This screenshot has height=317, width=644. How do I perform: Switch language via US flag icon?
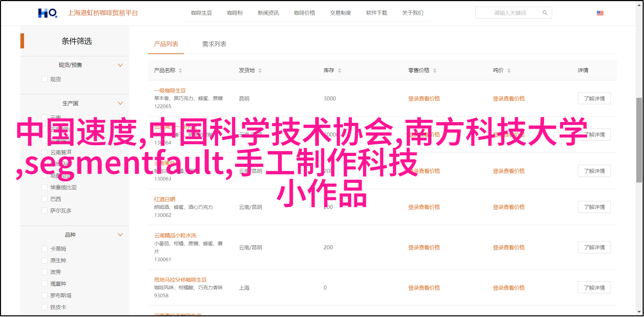point(600,13)
